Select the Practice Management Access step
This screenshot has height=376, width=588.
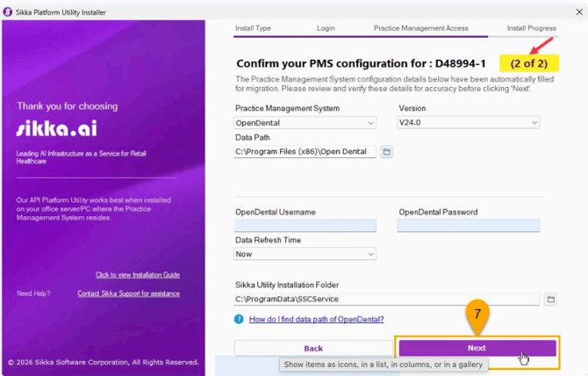tap(420, 28)
